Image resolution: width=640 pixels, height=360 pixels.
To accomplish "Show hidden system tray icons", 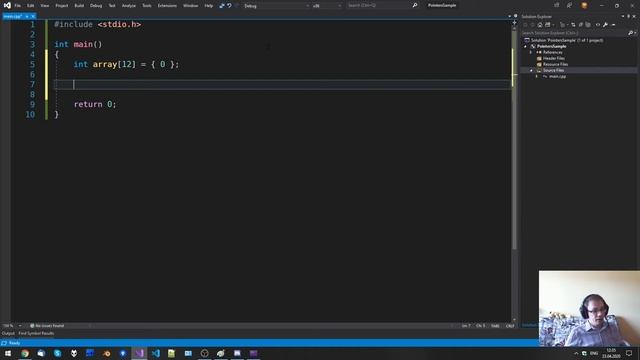I will [x=576, y=353].
